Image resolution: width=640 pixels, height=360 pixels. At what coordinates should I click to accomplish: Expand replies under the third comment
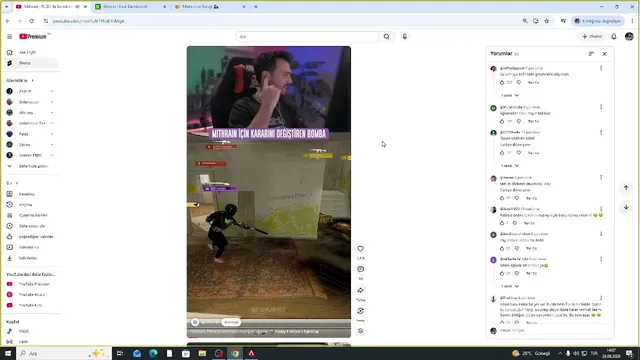click(x=510, y=166)
